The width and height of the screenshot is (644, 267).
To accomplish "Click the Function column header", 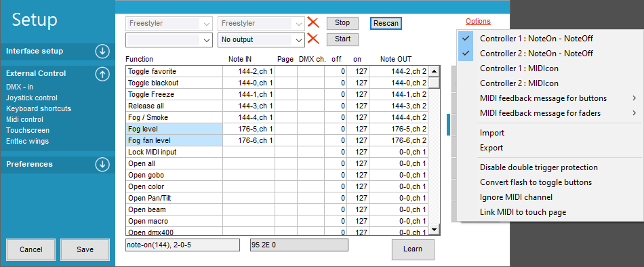I will (139, 59).
